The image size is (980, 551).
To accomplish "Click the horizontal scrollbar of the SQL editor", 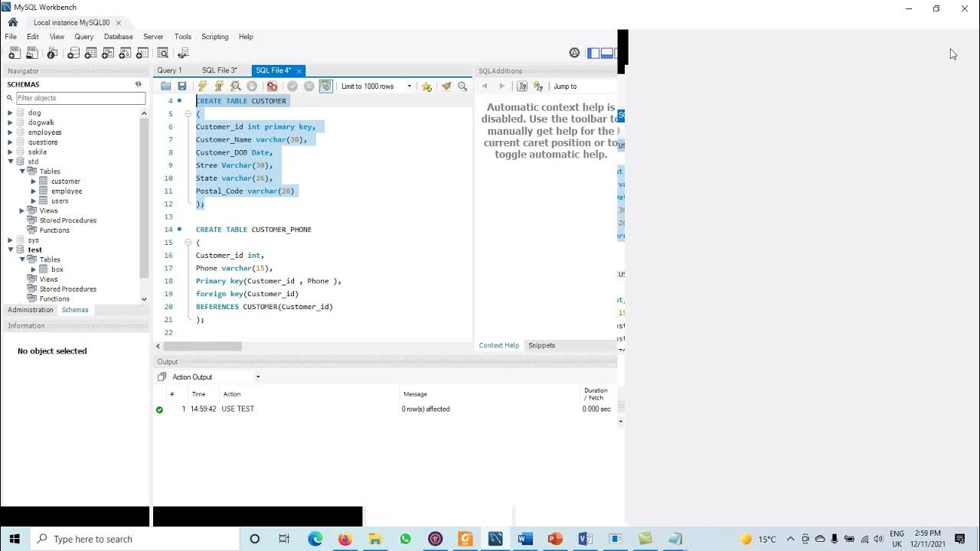I will click(x=202, y=347).
